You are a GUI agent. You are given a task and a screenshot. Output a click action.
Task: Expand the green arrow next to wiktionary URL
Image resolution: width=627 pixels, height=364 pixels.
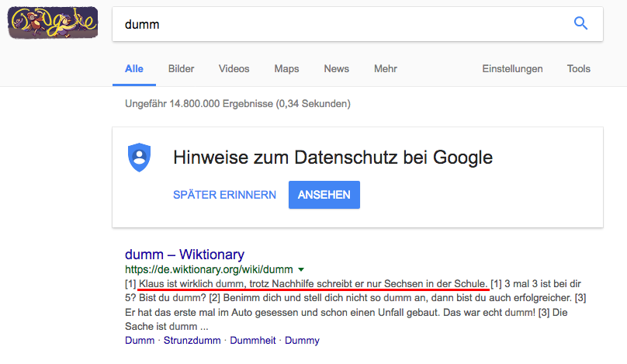(301, 269)
